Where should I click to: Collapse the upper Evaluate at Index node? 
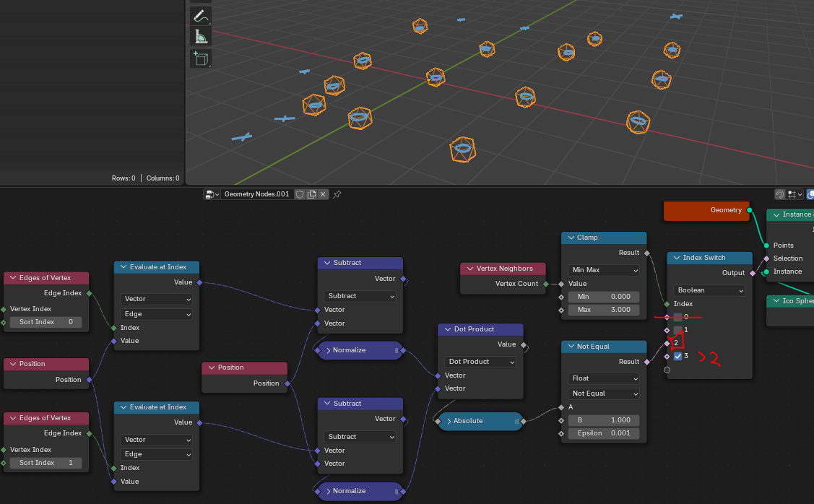coord(123,266)
